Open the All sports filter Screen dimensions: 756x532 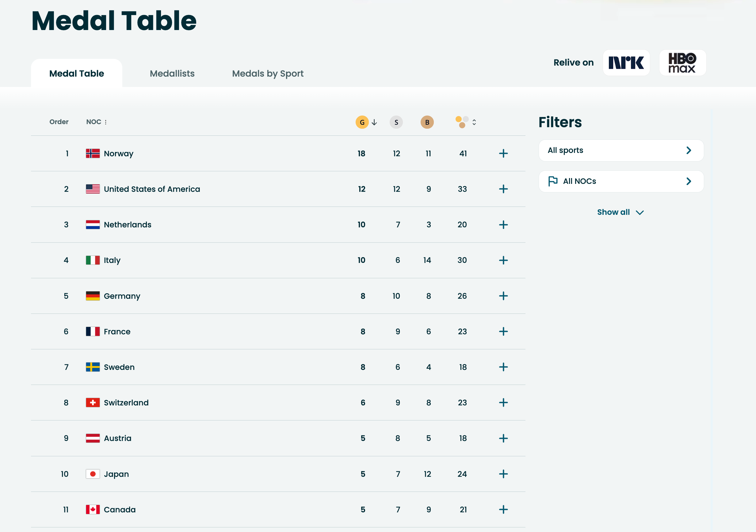[620, 150]
